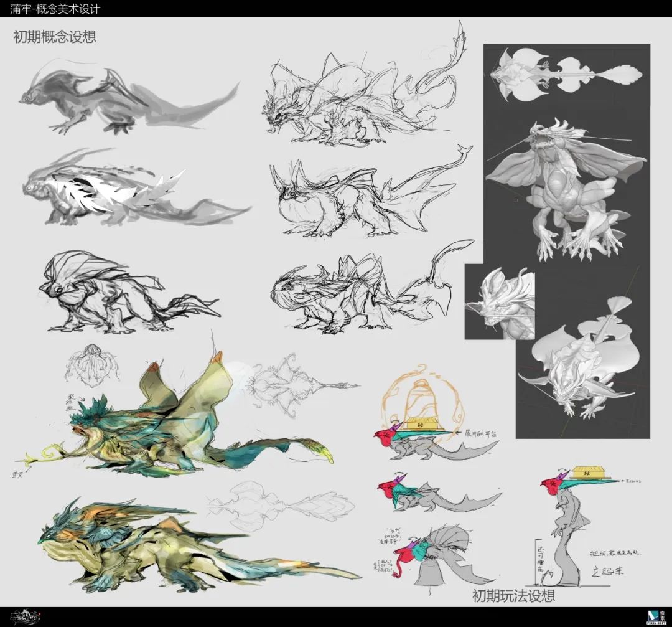Click the '初期概念设想' heading
672x627 pixels.
click(x=55, y=37)
